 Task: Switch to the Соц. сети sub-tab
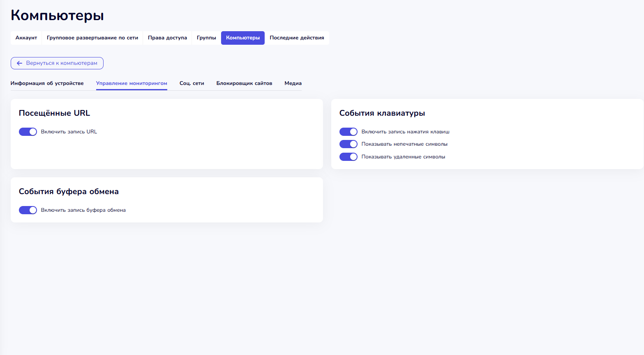point(192,83)
